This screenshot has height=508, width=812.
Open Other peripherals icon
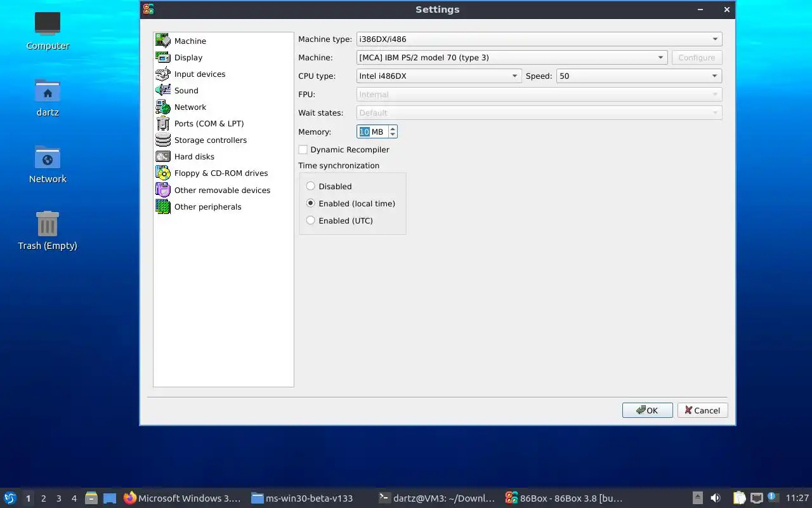point(163,206)
